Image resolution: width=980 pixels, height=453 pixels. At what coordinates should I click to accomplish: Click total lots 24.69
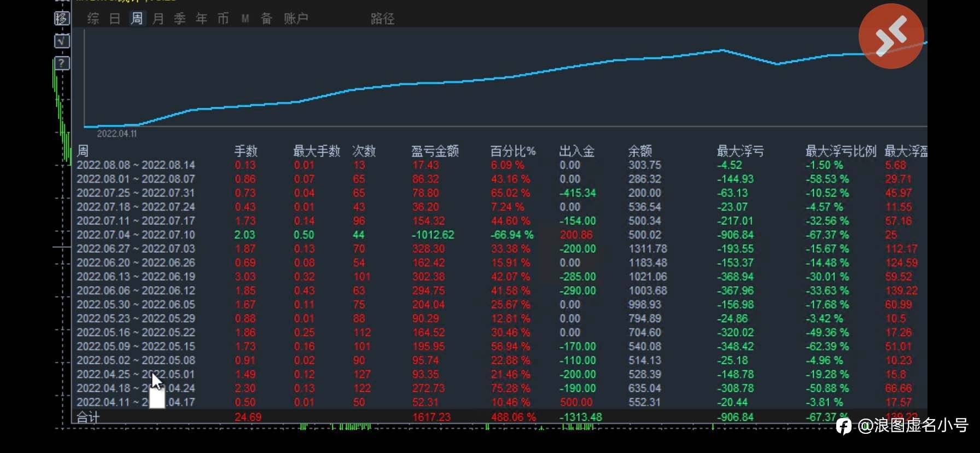pyautogui.click(x=248, y=417)
